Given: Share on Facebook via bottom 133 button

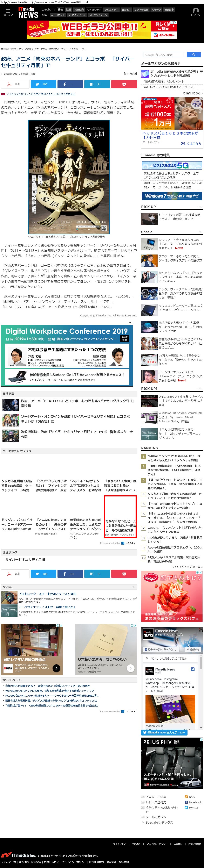Looking at the screenshot, I should pos(70,574).
